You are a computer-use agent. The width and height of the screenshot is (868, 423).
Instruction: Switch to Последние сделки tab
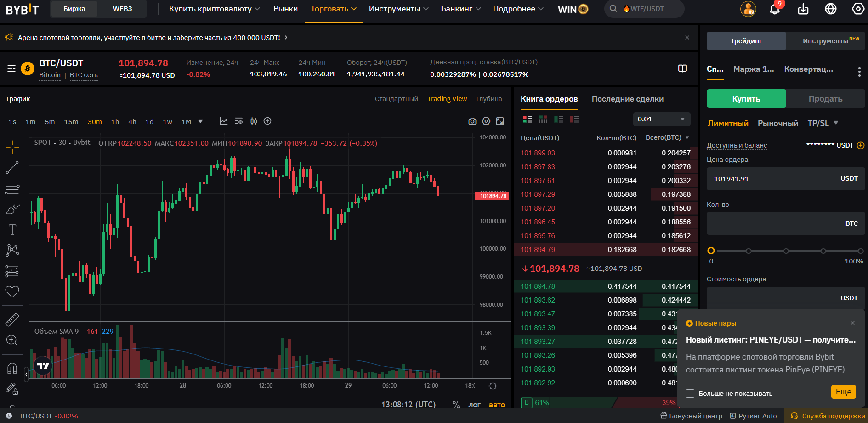click(x=627, y=99)
